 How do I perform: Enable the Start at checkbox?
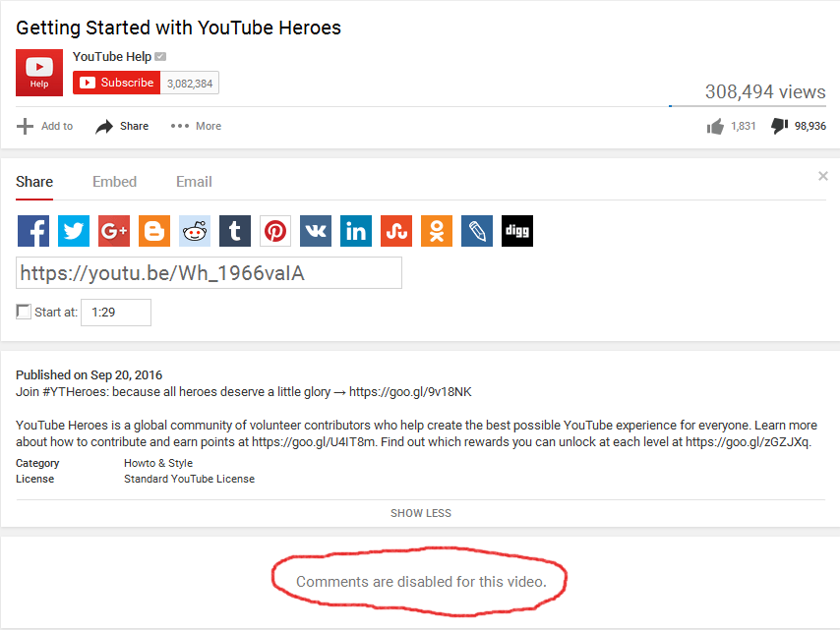click(x=24, y=312)
